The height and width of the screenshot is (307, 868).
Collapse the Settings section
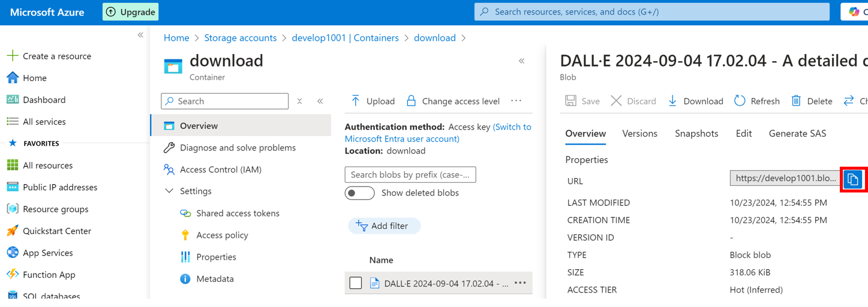(x=169, y=191)
